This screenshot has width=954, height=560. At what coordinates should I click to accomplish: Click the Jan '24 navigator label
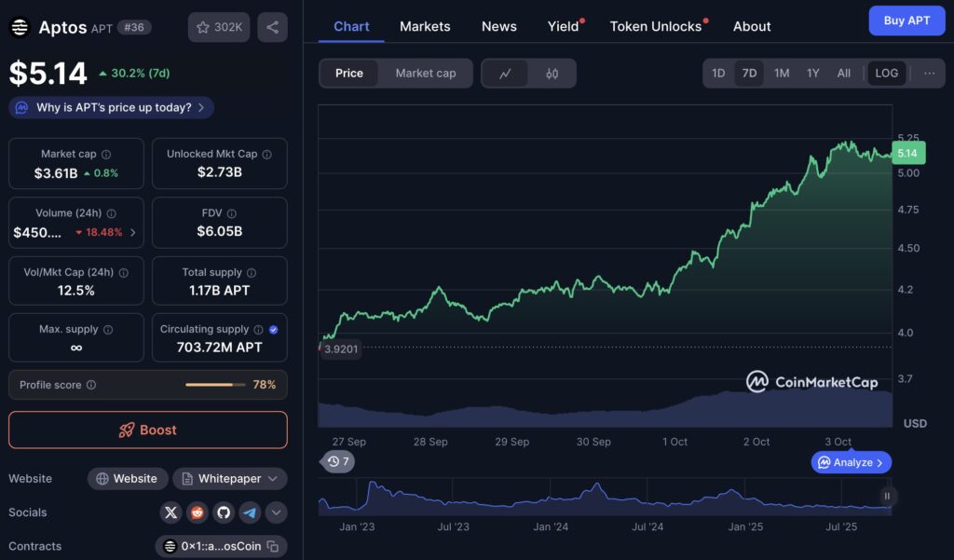pyautogui.click(x=551, y=527)
